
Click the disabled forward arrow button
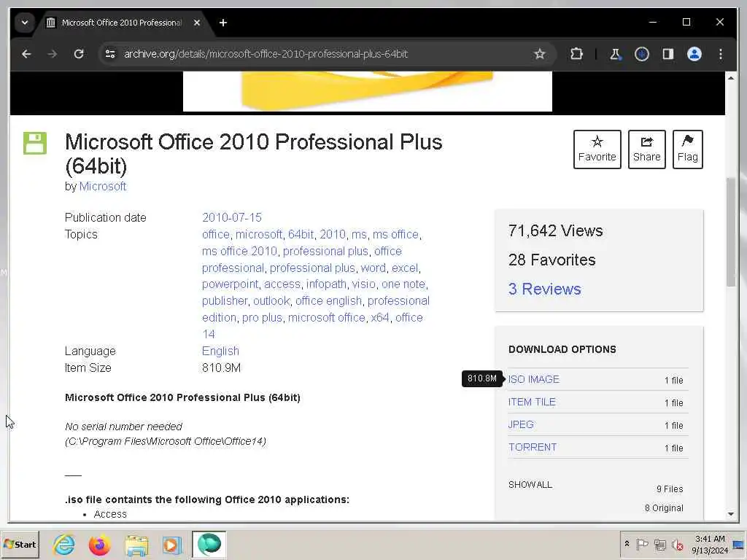click(53, 54)
